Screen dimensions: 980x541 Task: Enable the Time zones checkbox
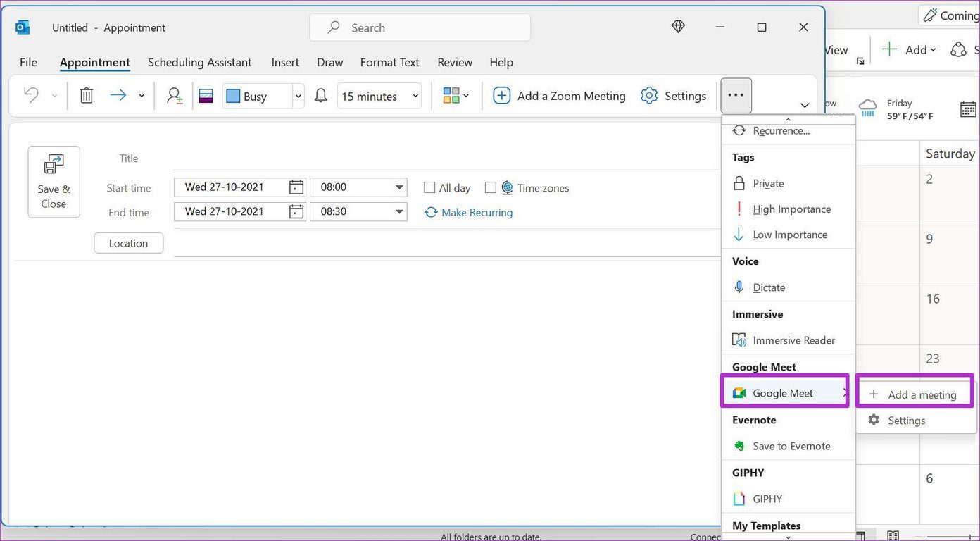(x=491, y=188)
